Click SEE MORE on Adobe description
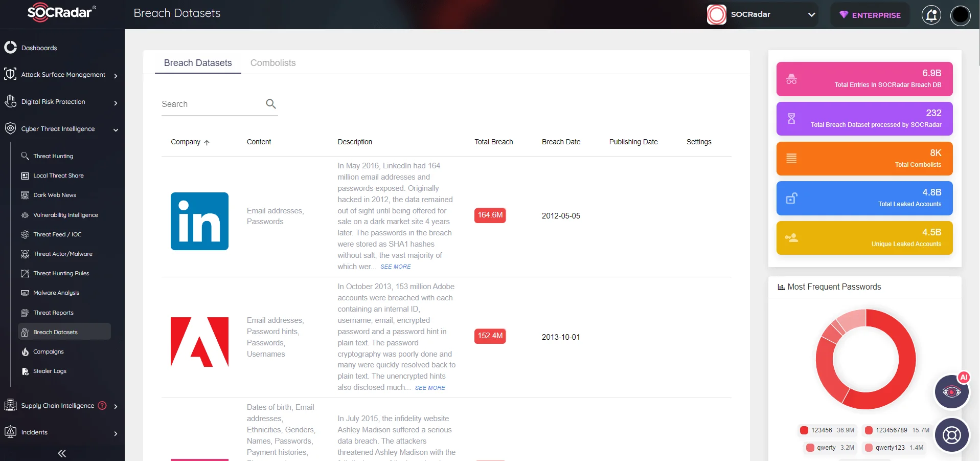The image size is (980, 461). [x=430, y=388]
